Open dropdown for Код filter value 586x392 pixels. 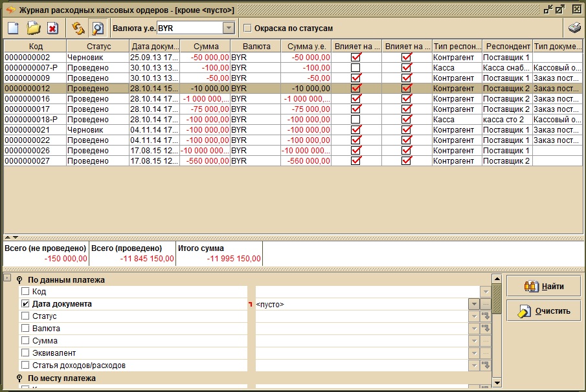[x=486, y=292]
